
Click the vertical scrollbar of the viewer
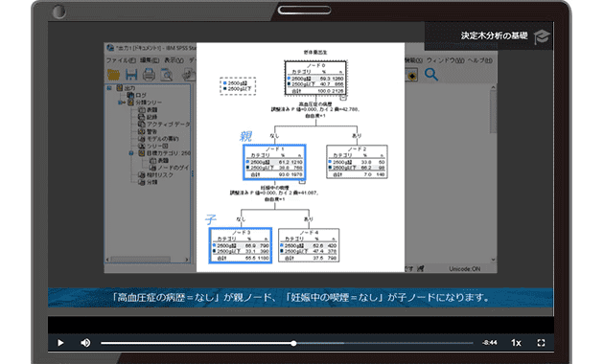click(x=493, y=173)
